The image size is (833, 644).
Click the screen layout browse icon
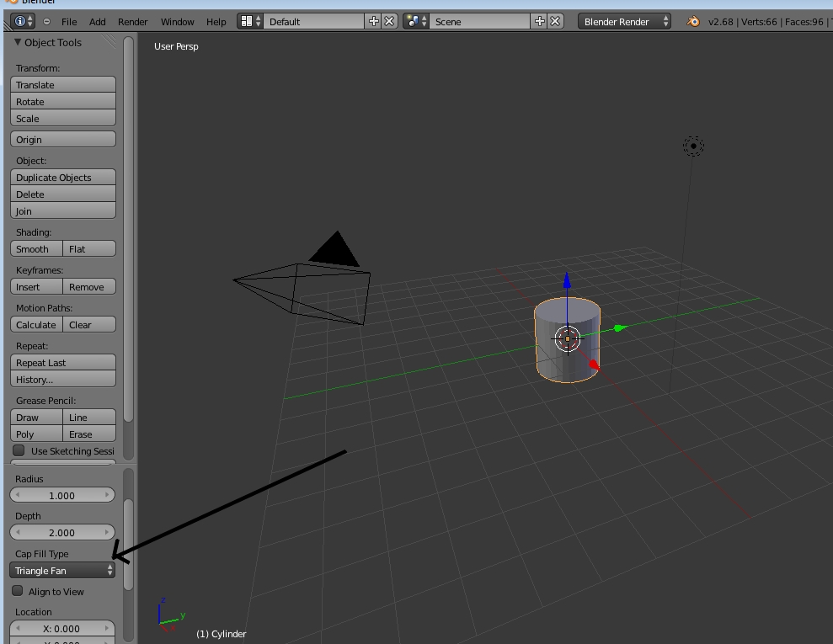tap(250, 21)
